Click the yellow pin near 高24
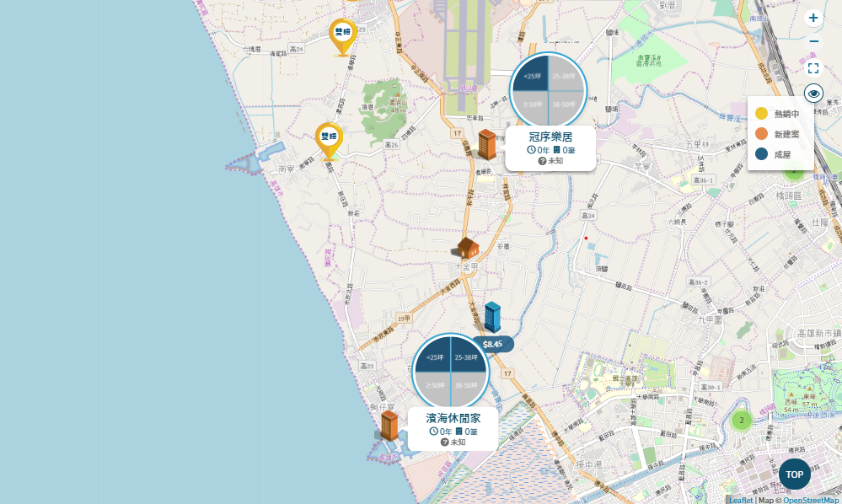The image size is (842, 504). tap(342, 38)
